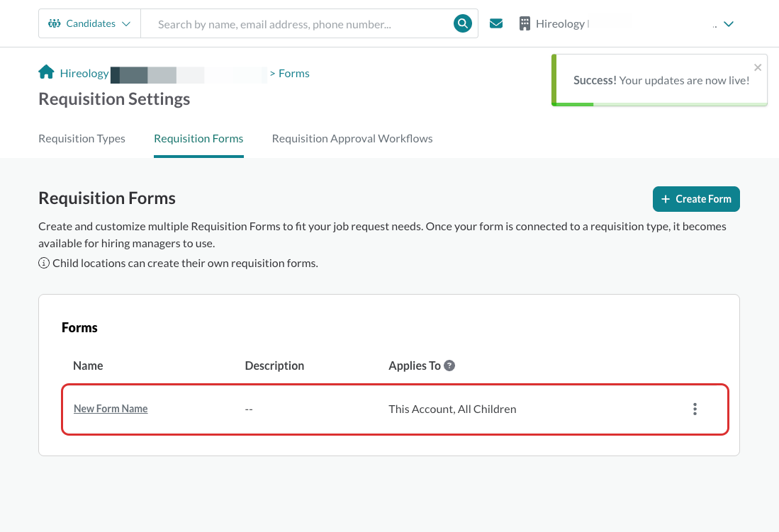This screenshot has height=532, width=779.
Task: Click the Name column header
Action: click(88, 366)
